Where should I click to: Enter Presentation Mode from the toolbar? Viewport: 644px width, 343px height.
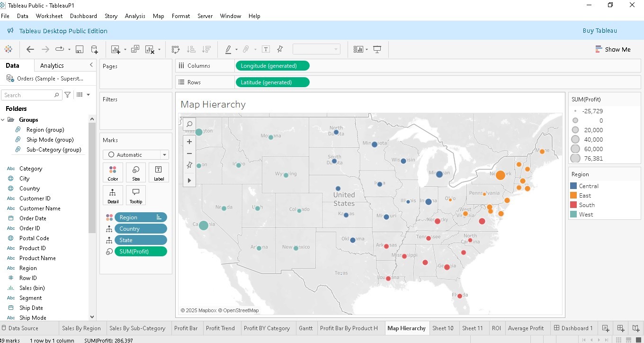[376, 49]
